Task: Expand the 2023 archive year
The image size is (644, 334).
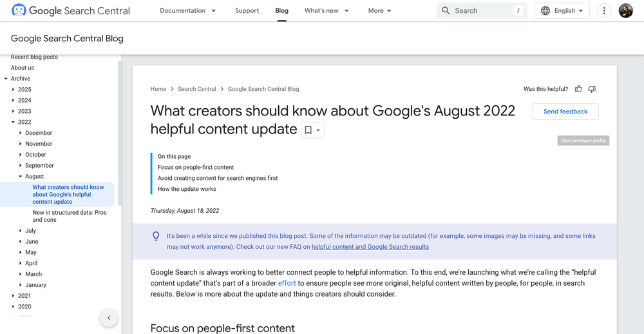Action: 13,111
